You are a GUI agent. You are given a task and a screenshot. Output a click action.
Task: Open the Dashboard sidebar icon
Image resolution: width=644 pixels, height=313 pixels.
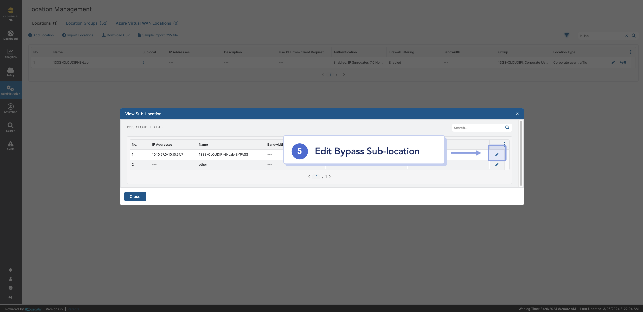point(11,35)
